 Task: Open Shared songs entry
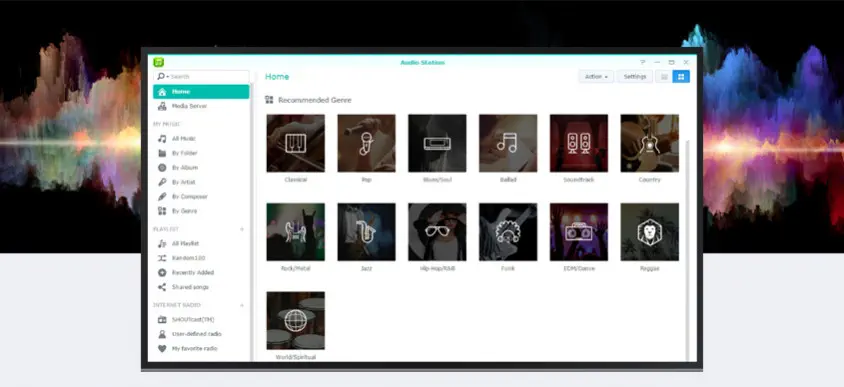pos(201,287)
